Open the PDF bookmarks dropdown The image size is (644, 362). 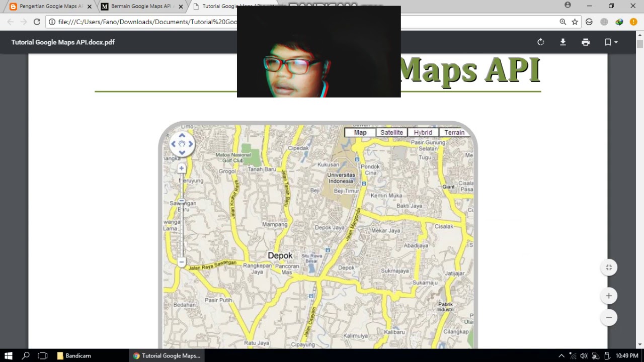pyautogui.click(x=611, y=42)
